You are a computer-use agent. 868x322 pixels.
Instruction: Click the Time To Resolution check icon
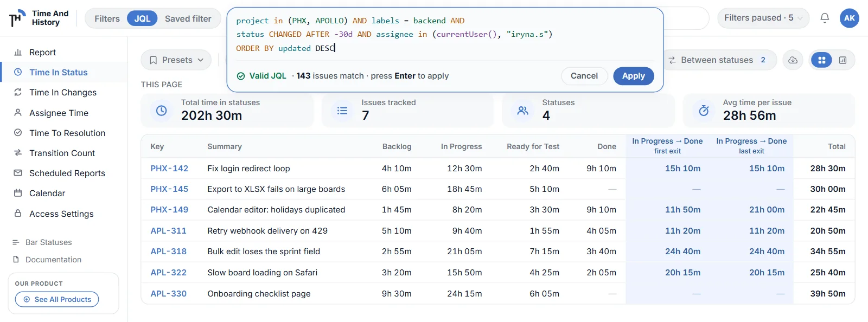click(18, 133)
